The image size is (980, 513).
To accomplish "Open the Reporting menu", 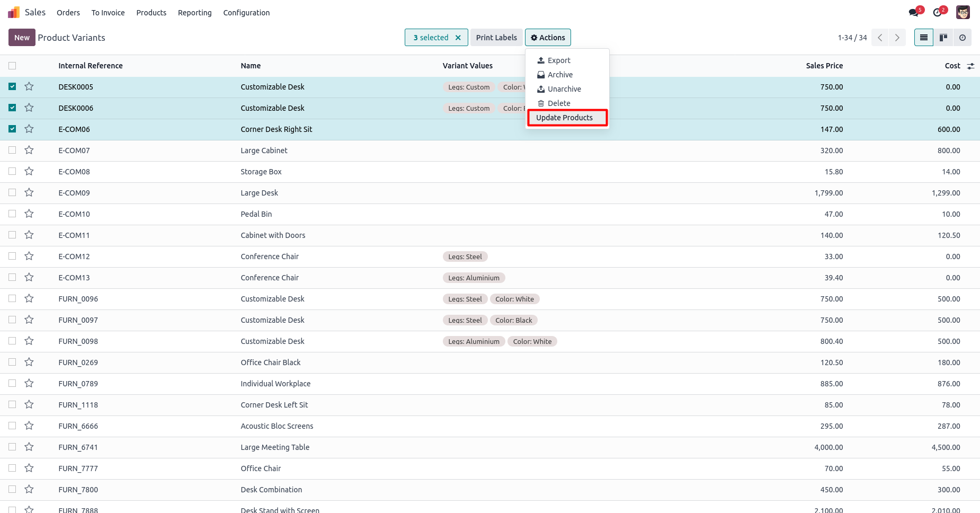I will point(195,13).
